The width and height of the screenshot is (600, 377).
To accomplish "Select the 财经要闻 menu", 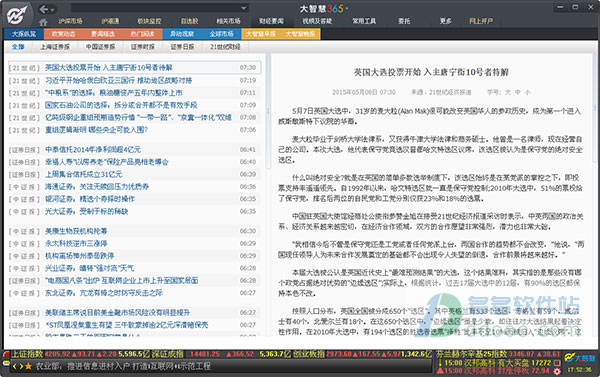I will [x=271, y=21].
